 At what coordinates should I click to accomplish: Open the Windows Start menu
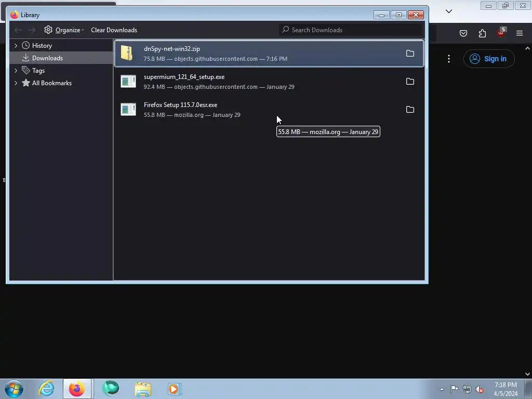[14, 389]
